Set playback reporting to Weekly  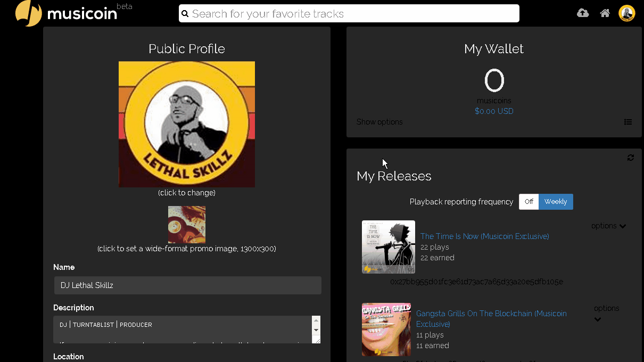click(556, 202)
